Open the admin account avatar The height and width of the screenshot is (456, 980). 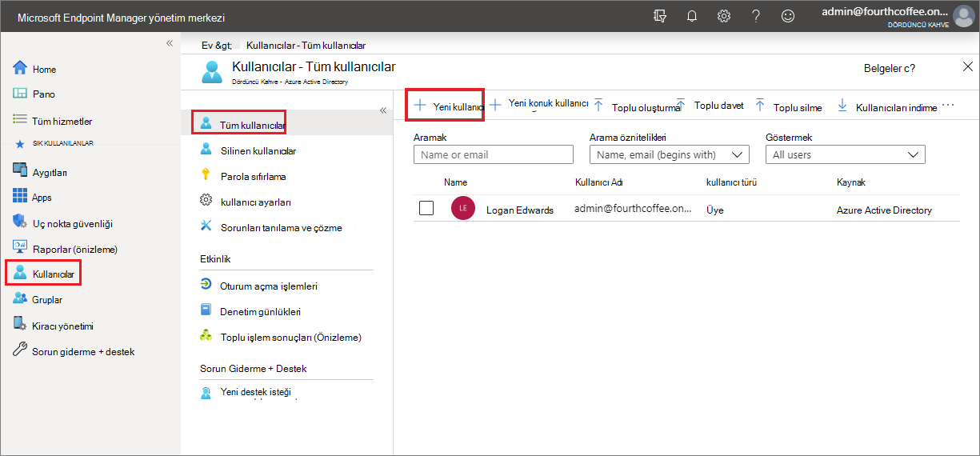[963, 16]
